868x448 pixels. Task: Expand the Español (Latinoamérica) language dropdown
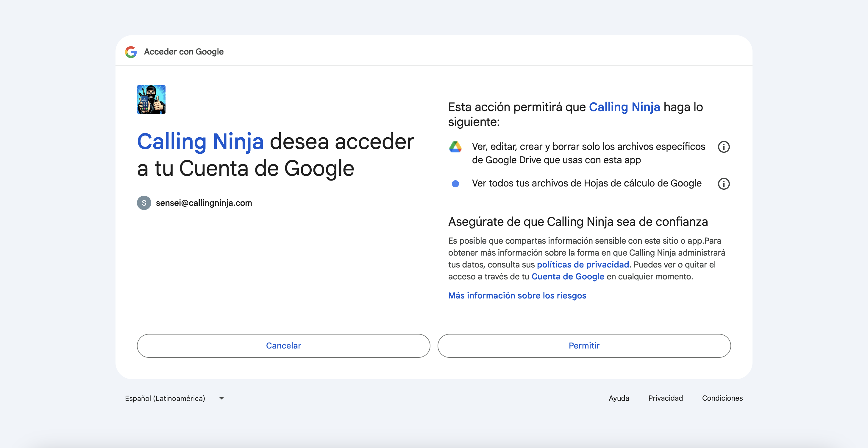pyautogui.click(x=174, y=399)
